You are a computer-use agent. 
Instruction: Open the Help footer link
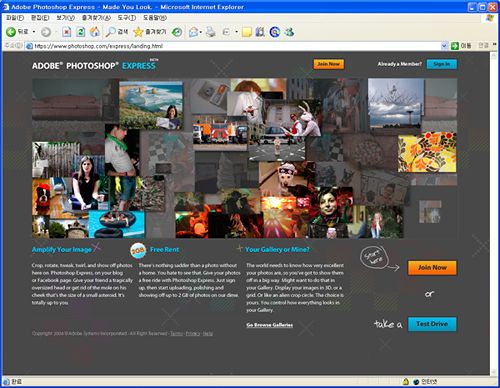click(208, 334)
